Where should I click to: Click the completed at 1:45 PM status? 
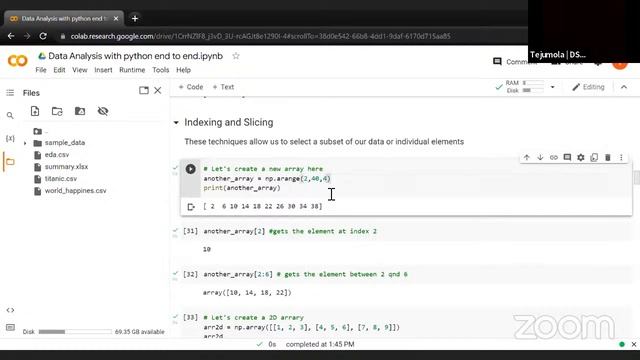click(320, 344)
